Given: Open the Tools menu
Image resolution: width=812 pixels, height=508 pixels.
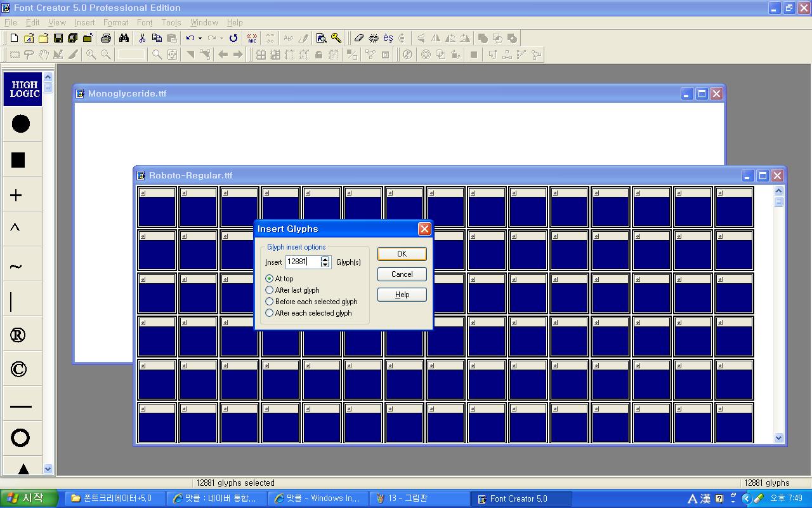Looking at the screenshot, I should (x=171, y=22).
